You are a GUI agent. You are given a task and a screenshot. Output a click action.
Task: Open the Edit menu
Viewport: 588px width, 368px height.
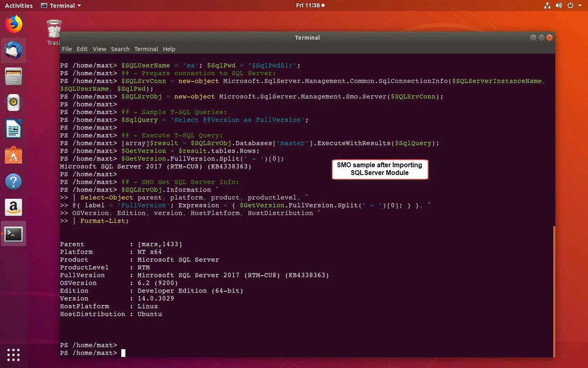click(82, 49)
